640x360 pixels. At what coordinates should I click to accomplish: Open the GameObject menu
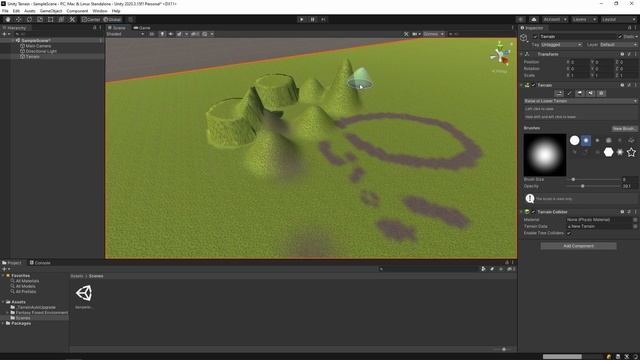click(x=51, y=11)
